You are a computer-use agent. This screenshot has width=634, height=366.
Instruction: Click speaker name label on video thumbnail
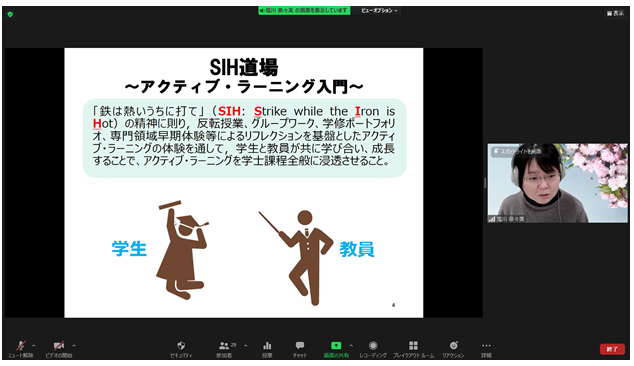pos(507,219)
